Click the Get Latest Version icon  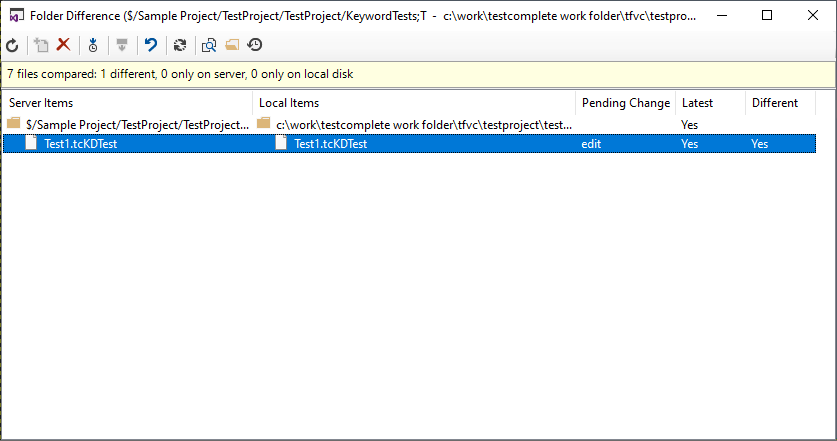93,45
